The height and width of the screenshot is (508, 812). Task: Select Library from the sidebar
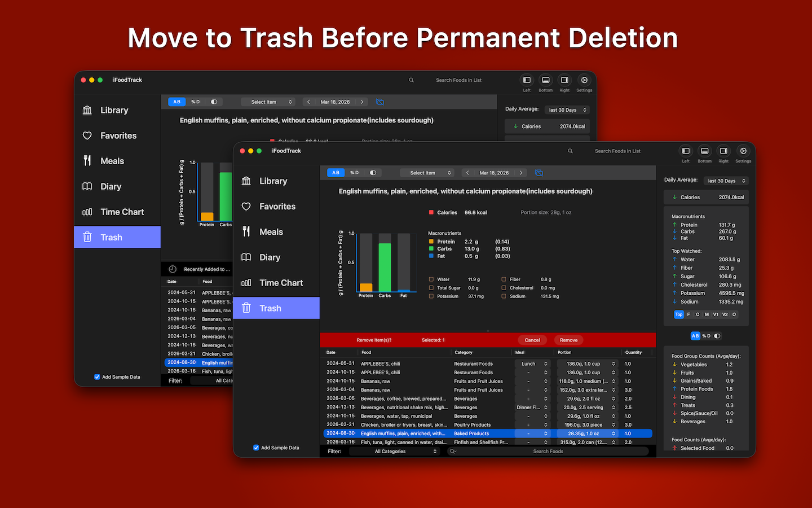pyautogui.click(x=273, y=181)
